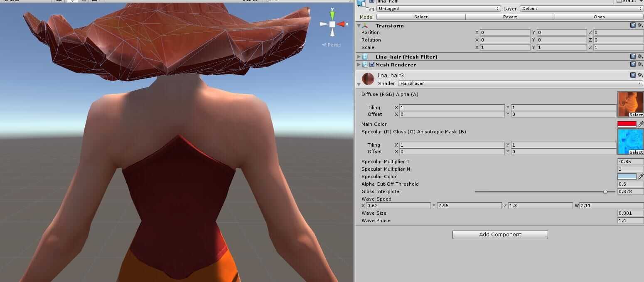Viewport: 644px width, 282px height.
Task: Click the Wave Speed Y field
Action: (x=469, y=206)
